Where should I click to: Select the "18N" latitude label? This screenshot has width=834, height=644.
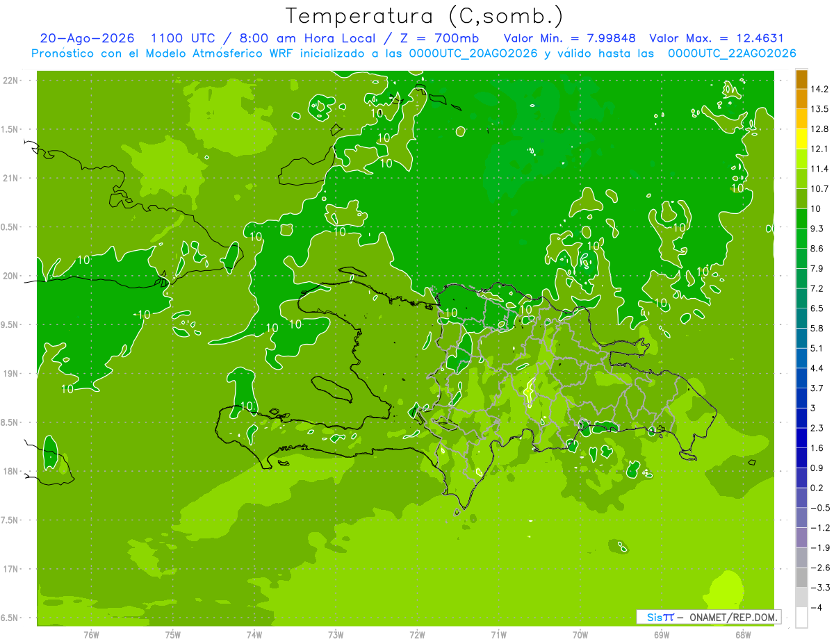11,471
